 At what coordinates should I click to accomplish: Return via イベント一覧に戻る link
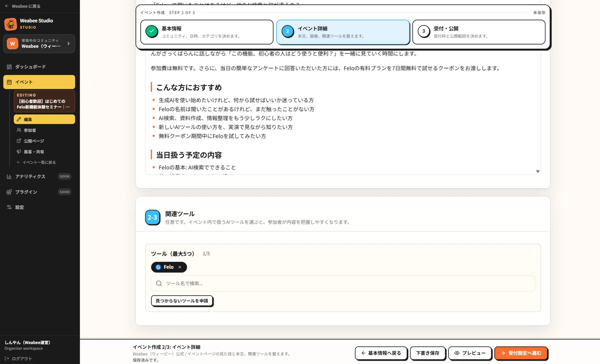pos(36,162)
